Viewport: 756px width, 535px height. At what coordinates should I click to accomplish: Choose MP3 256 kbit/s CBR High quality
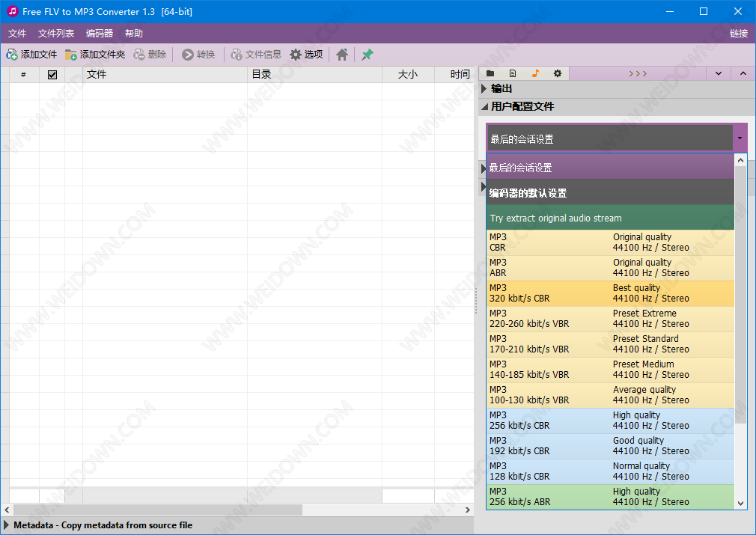[x=610, y=421]
